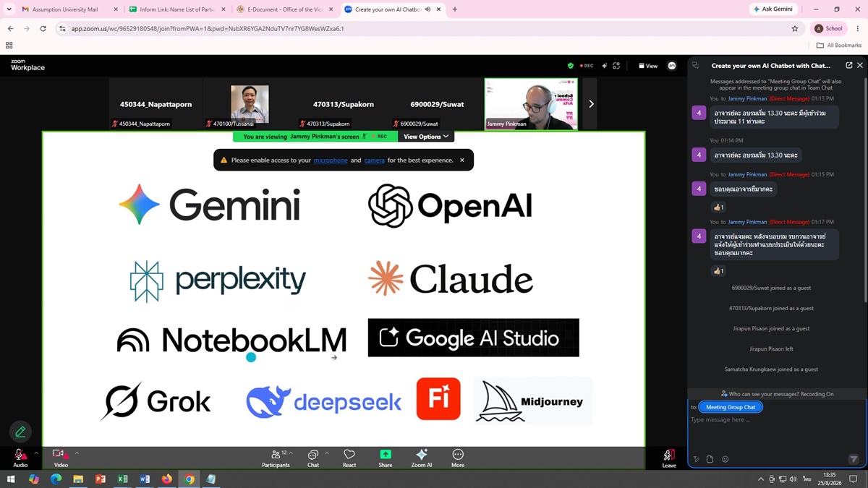Bookmark this page with the star

[x=795, y=29]
